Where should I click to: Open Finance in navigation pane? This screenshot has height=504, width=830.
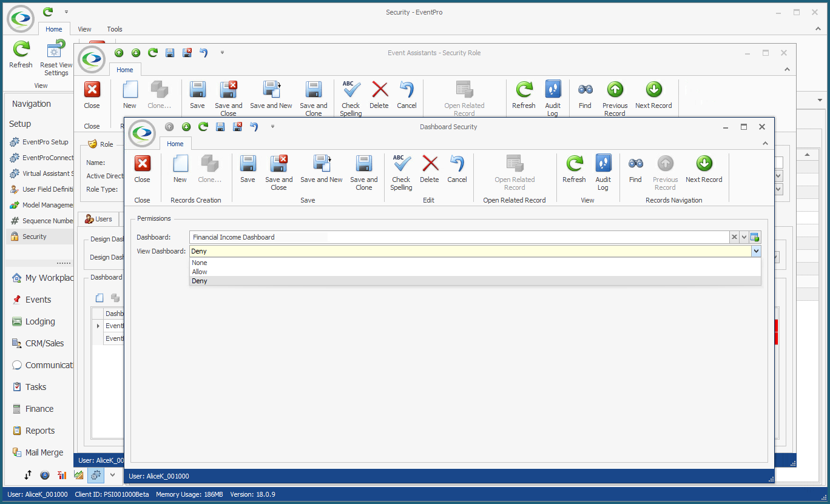[39, 409]
